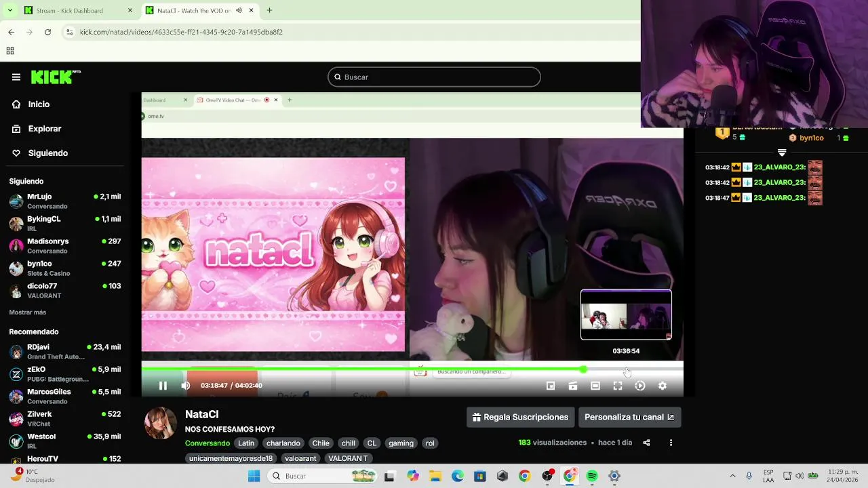868x488 pixels.
Task: Open playback speed control
Action: (x=640, y=386)
